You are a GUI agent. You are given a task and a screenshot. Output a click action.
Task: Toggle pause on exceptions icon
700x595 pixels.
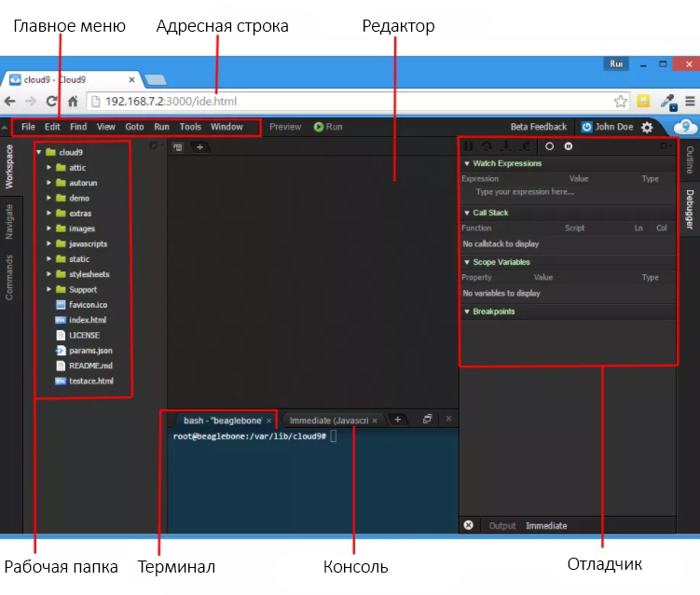coord(569,146)
